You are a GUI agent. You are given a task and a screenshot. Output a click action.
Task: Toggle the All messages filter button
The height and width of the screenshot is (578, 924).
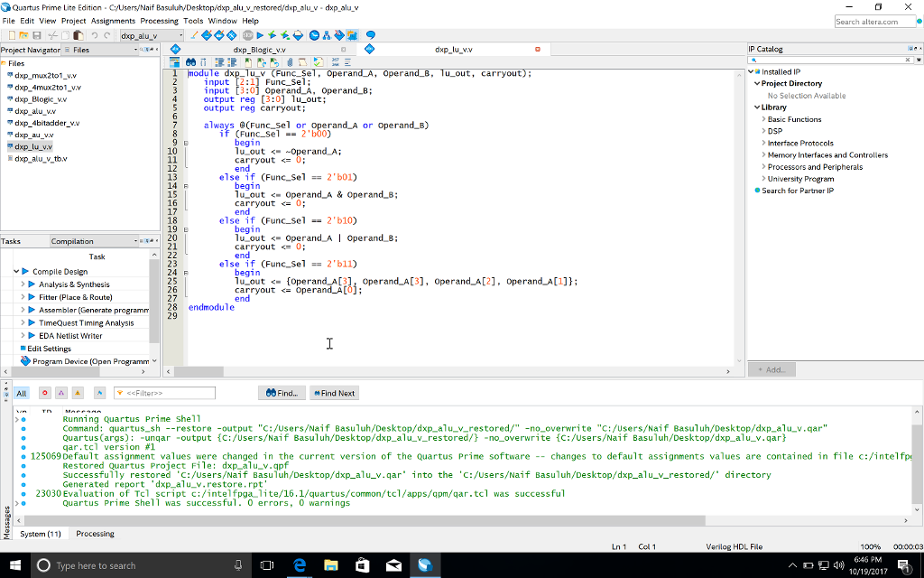[22, 393]
